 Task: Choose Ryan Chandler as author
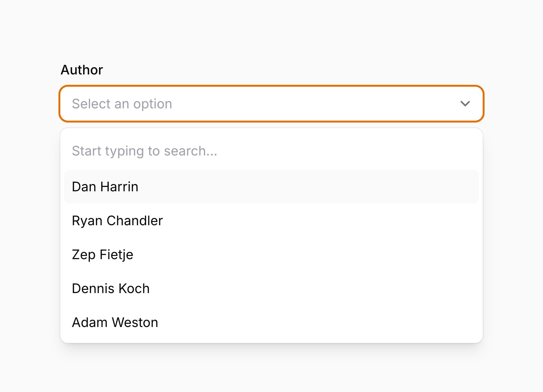271,220
